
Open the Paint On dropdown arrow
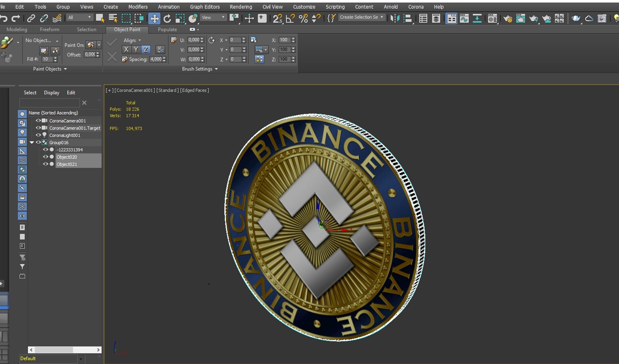click(x=99, y=45)
